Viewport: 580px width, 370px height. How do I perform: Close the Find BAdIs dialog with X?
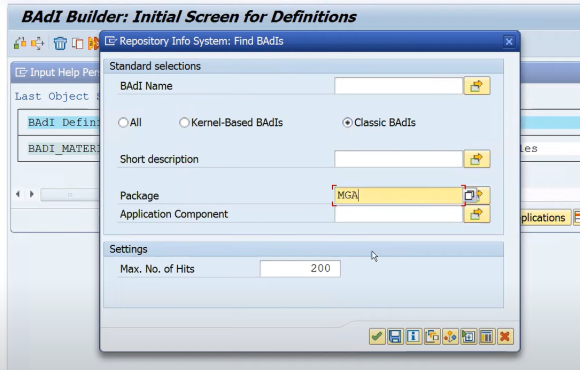[509, 41]
